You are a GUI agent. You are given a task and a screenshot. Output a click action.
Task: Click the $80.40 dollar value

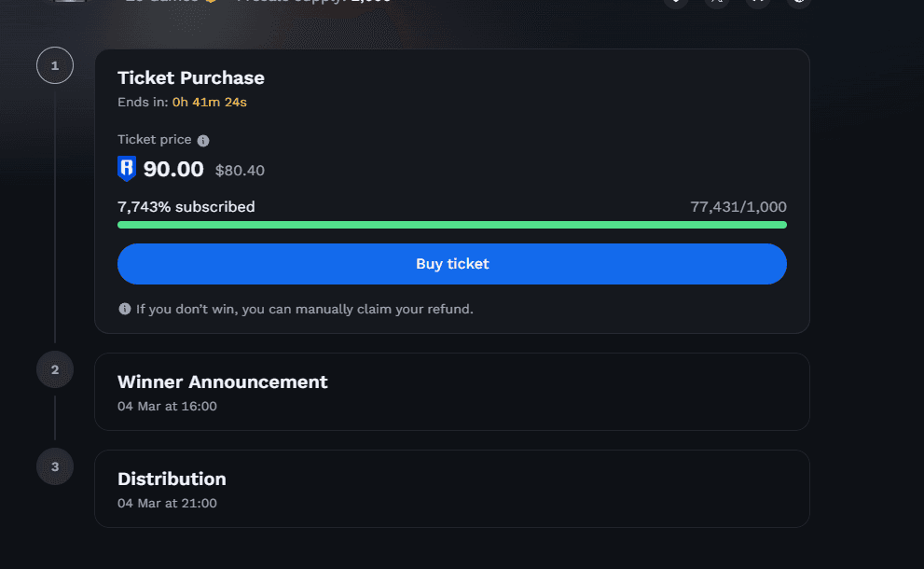click(240, 171)
